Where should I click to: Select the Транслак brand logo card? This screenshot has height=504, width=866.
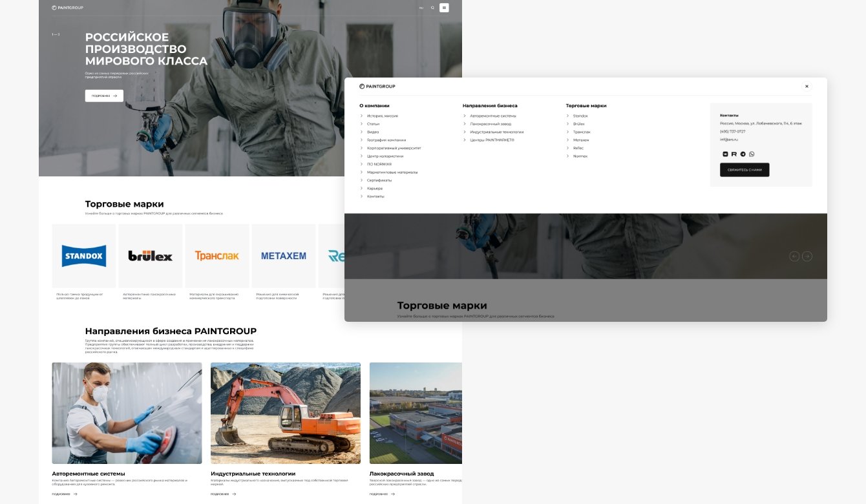(217, 256)
